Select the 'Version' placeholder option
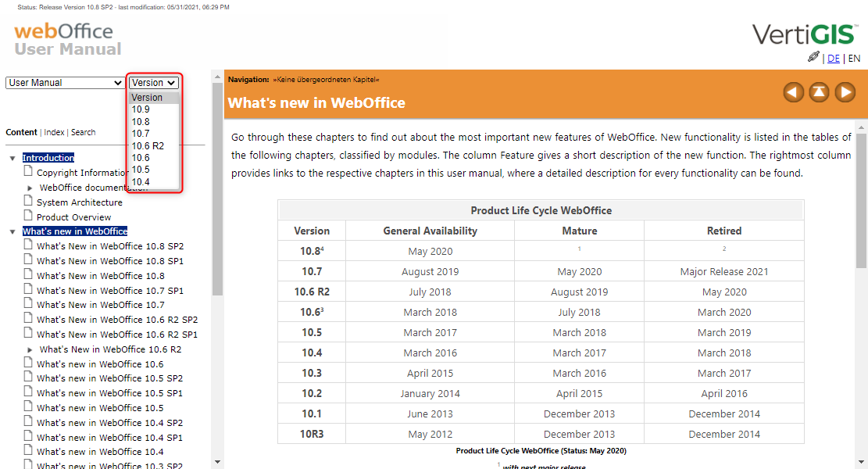This screenshot has height=469, width=868. coord(154,98)
